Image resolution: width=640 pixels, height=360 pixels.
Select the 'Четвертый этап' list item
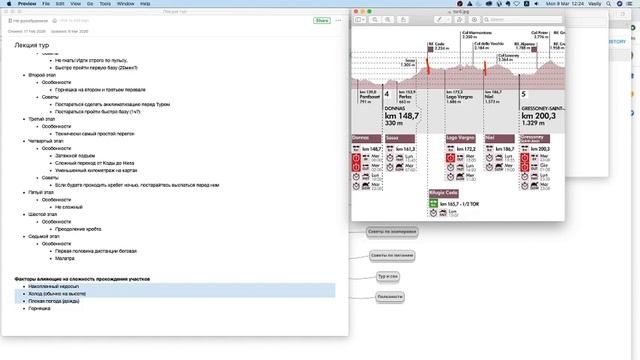click(46, 141)
